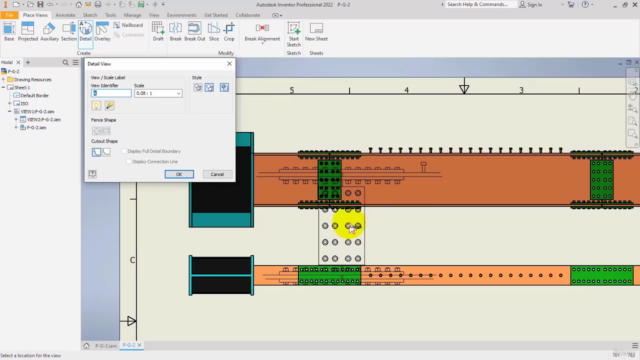The image size is (640, 360).
Task: Click the Print icon in quick access toolbar
Action: [98, 4]
